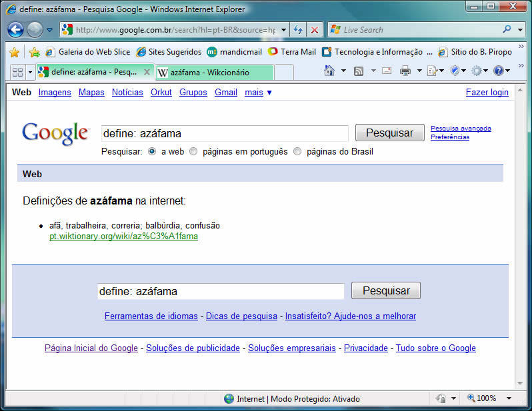This screenshot has height=411, width=532.
Task: Click the Grupos link
Action: 193,92
